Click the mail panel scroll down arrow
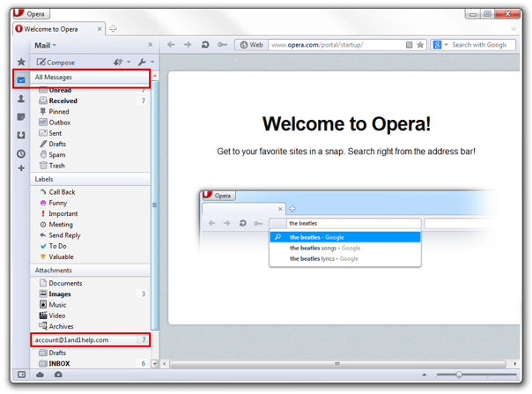 pos(155,364)
